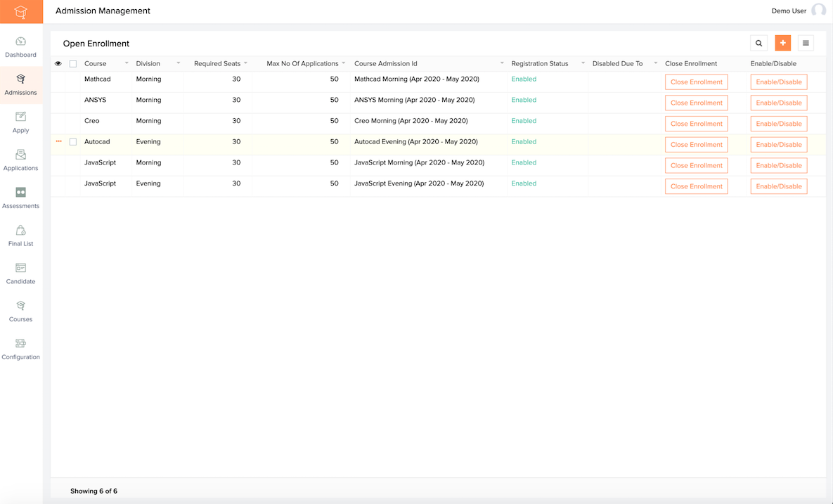Image resolution: width=833 pixels, height=504 pixels.
Task: Open Autocad row three-dot actions icon
Action: (59, 141)
